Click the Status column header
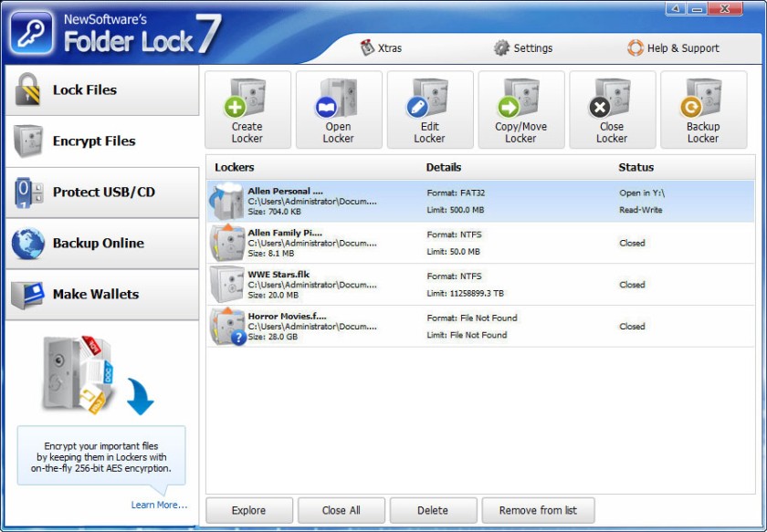The height and width of the screenshot is (532, 767). 636,167
